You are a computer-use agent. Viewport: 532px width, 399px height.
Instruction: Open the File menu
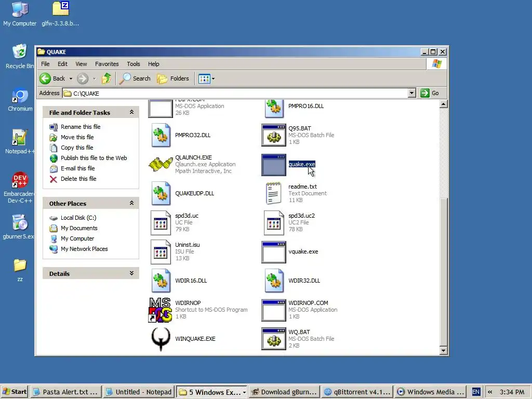(x=45, y=64)
